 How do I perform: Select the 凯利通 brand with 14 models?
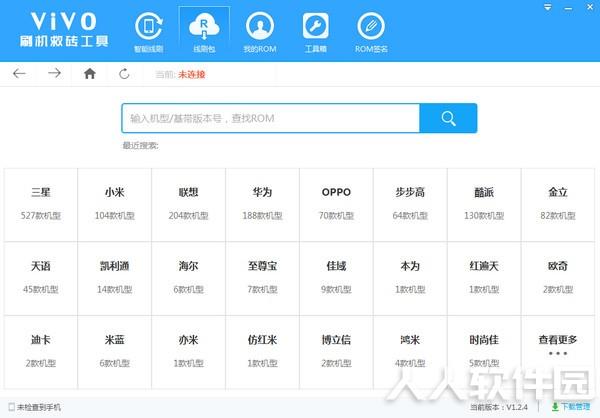click(114, 278)
